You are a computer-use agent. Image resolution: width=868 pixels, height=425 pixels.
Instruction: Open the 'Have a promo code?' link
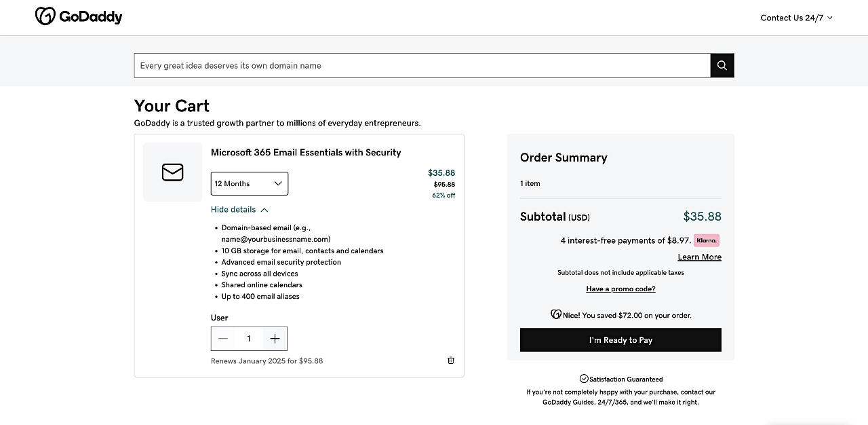pyautogui.click(x=620, y=289)
